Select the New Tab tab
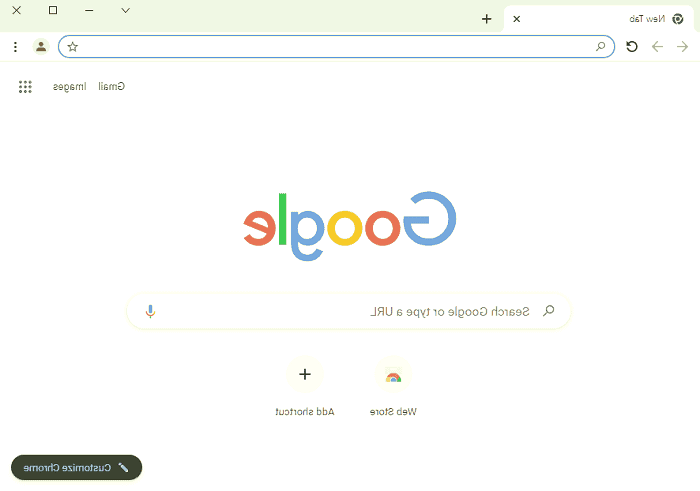Viewport: 700px width, 491px height. 599,19
